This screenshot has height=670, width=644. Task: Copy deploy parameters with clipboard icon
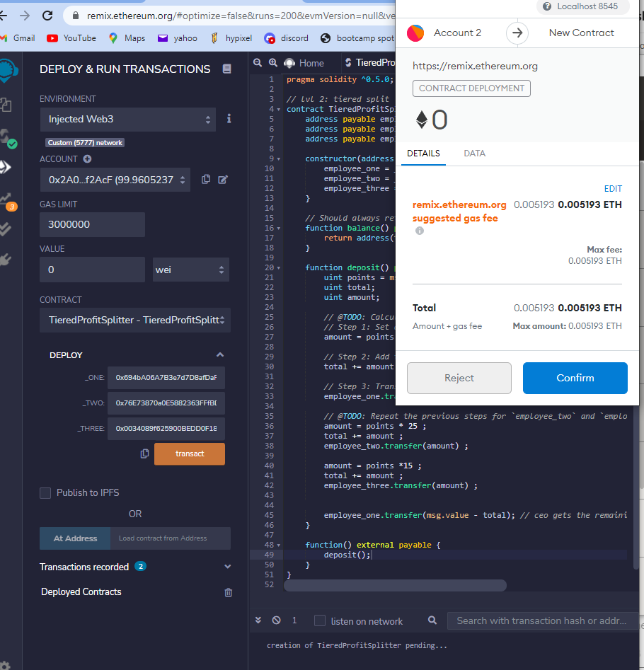click(145, 454)
